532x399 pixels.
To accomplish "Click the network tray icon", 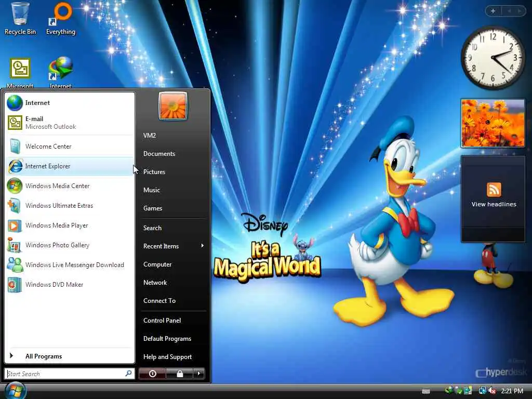I will 482,391.
